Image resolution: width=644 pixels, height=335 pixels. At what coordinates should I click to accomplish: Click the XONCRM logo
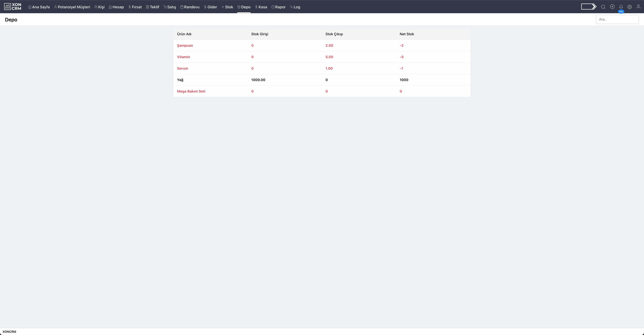point(12,7)
